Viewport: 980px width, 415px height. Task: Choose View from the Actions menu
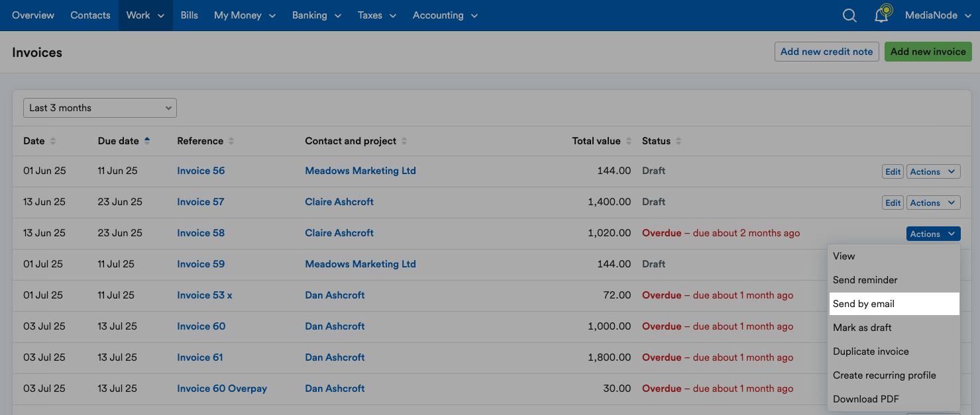pyautogui.click(x=893, y=256)
